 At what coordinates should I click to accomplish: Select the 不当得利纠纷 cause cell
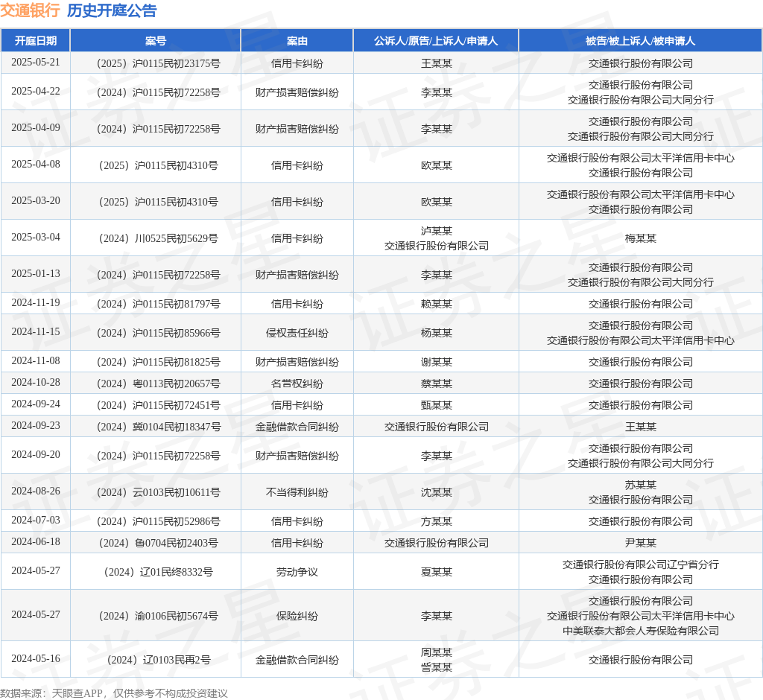[x=297, y=493]
